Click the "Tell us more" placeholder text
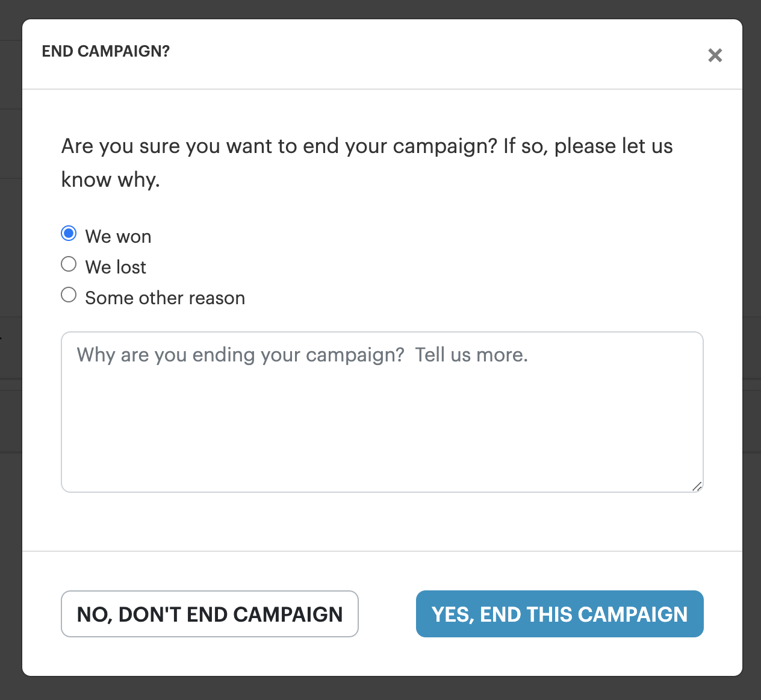The height and width of the screenshot is (700, 761). pyautogui.click(x=471, y=355)
